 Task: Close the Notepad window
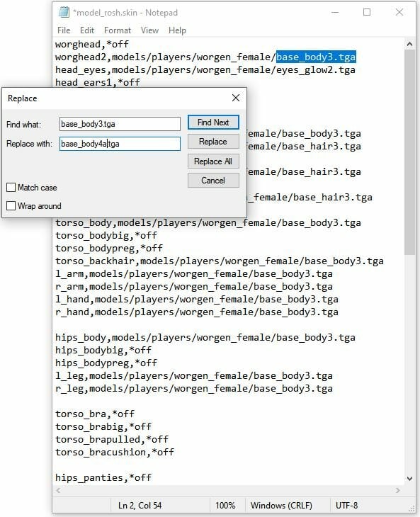click(399, 13)
